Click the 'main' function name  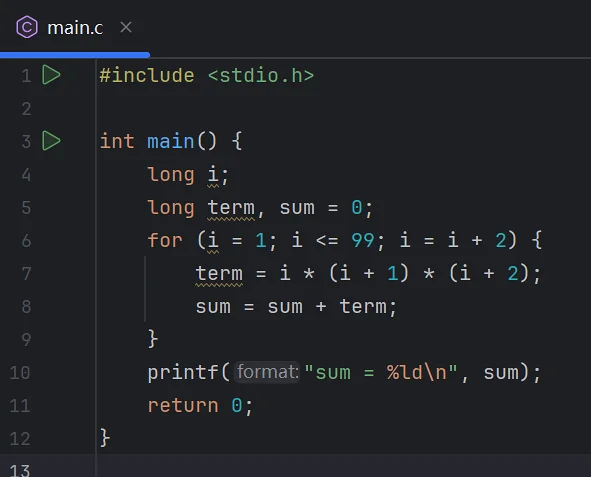click(170, 142)
